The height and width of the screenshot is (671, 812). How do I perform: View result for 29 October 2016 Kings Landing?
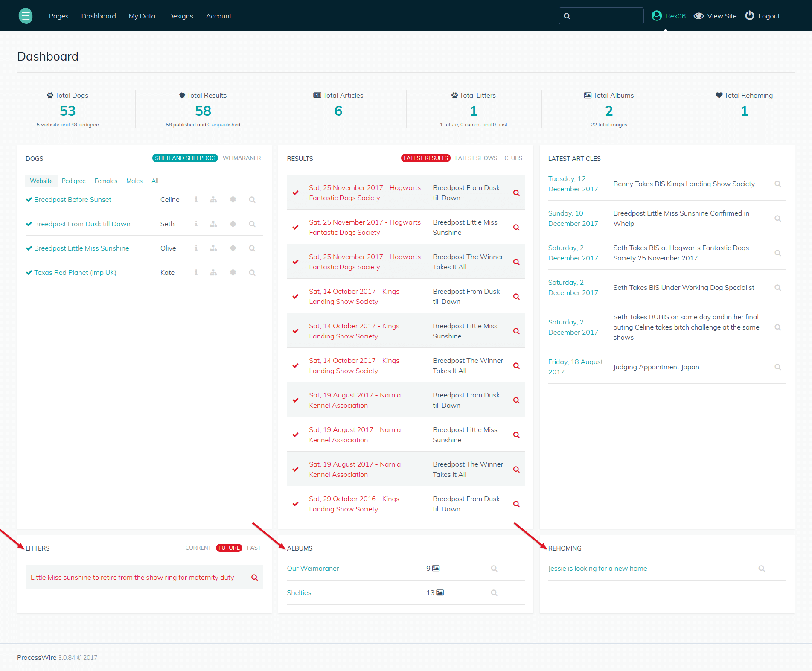[x=516, y=504]
